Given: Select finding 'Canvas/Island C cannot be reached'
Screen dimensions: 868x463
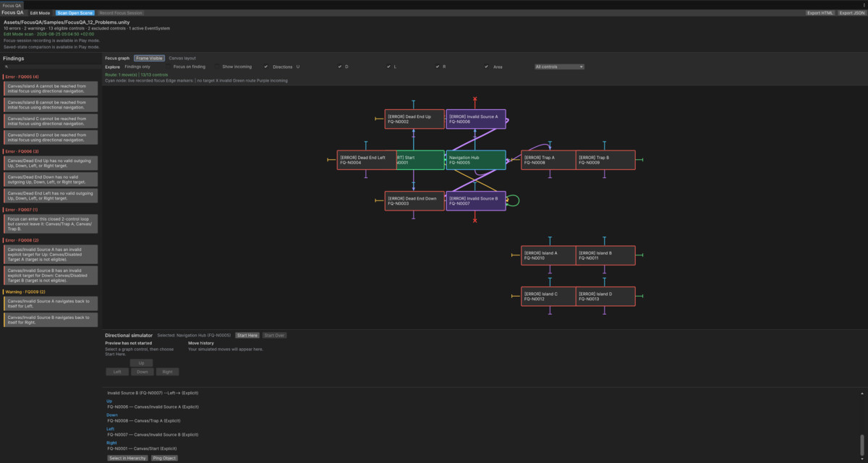Looking at the screenshot, I should coord(51,121).
